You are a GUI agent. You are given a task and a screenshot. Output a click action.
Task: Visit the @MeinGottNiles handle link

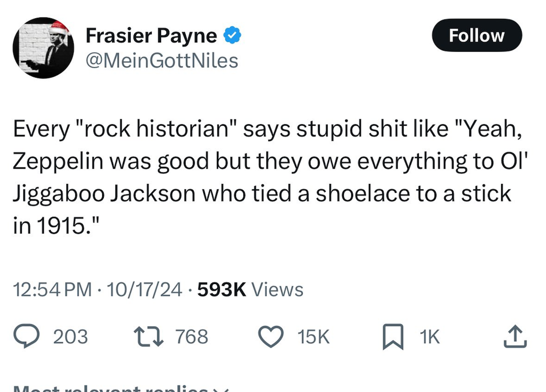click(161, 61)
